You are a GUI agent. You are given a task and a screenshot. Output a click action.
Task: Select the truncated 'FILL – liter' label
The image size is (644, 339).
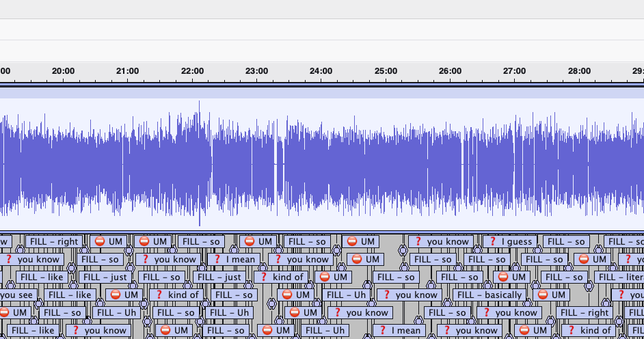coord(619,277)
